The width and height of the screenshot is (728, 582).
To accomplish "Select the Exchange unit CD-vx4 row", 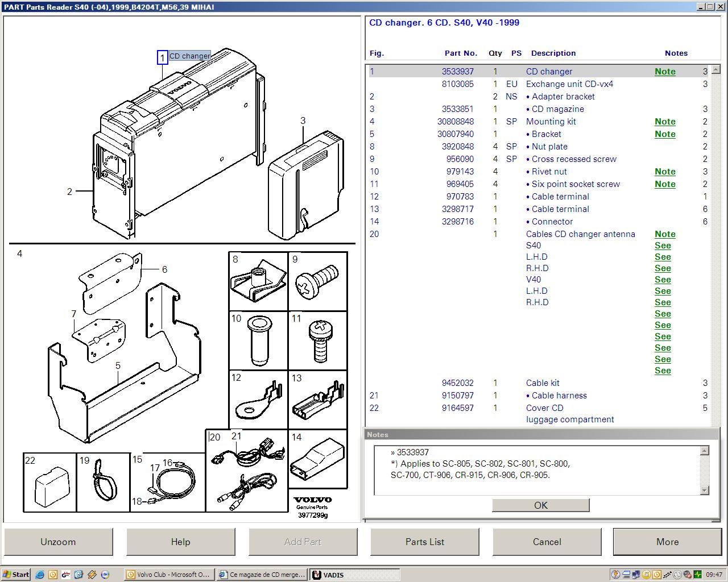I will pyautogui.click(x=538, y=84).
